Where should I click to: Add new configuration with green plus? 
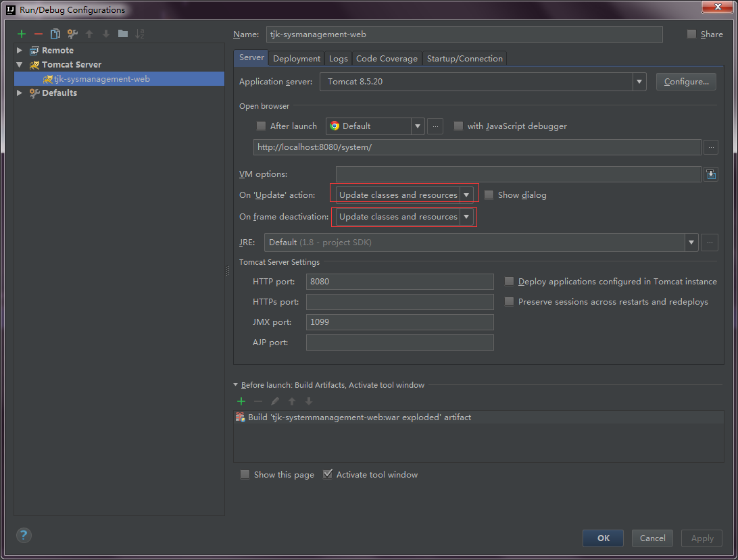[x=21, y=34]
